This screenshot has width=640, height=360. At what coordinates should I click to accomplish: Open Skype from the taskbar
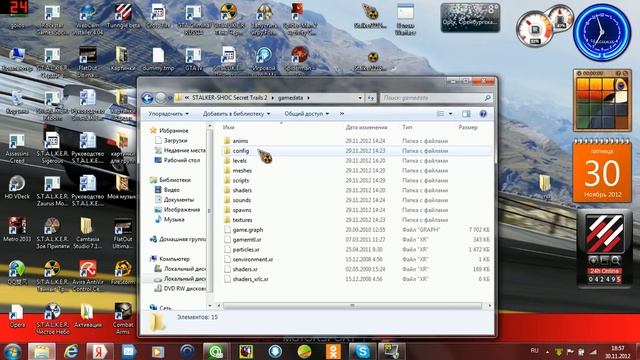pos(362,351)
